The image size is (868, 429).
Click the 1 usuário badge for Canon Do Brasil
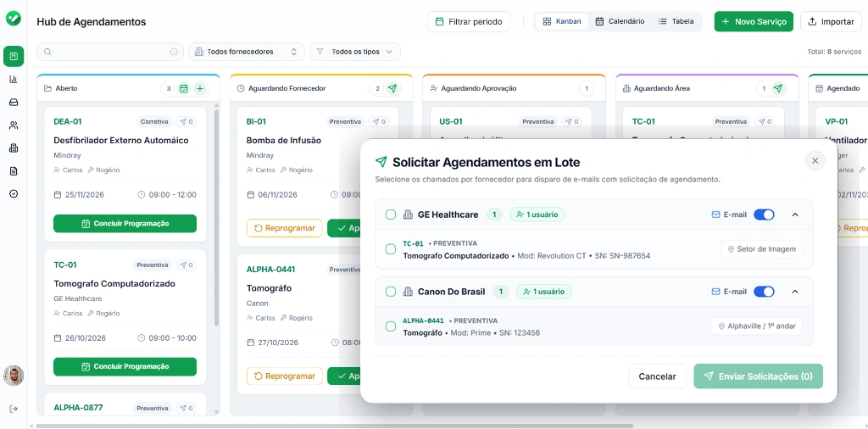pyautogui.click(x=543, y=291)
